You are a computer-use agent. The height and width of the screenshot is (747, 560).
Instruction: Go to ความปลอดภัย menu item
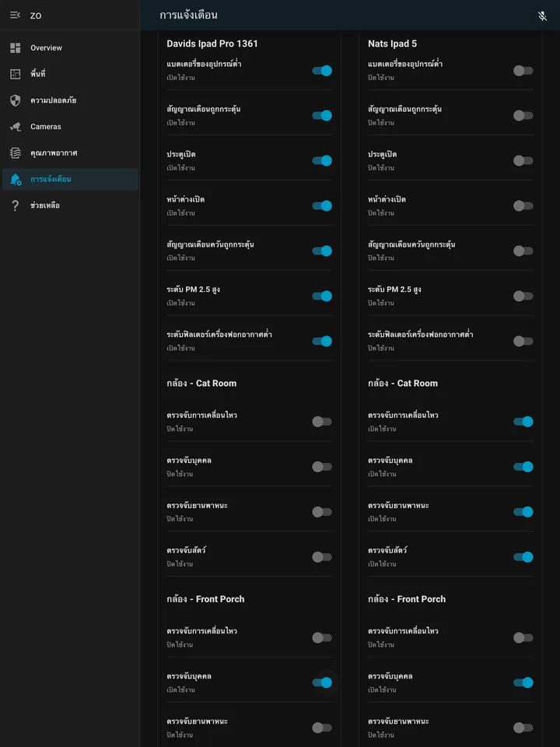[69, 100]
